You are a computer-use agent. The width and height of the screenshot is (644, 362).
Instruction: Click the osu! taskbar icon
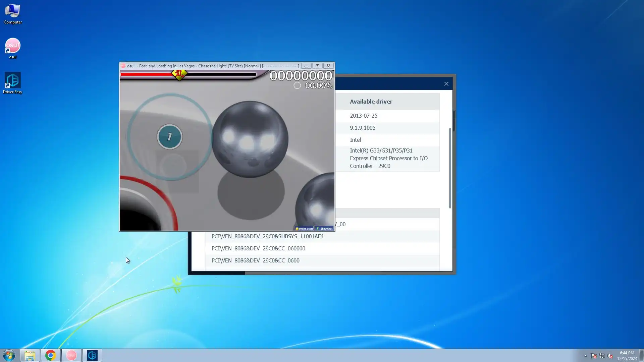coord(71,355)
